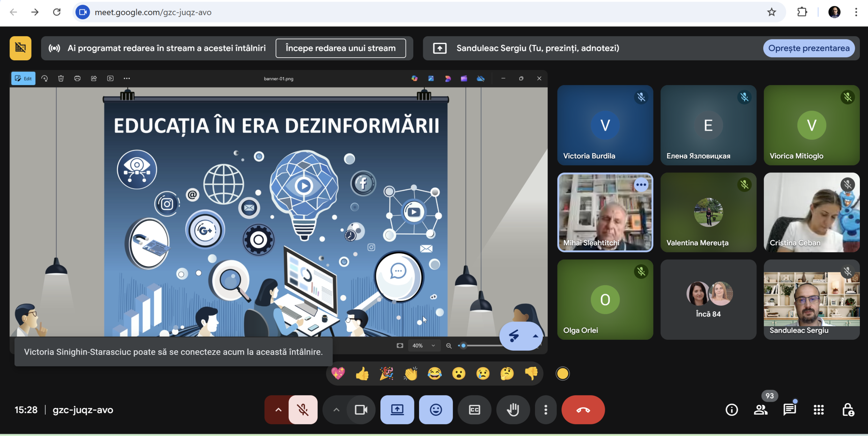Toggle closed captions
Viewport: 868px width, 436px height.
[x=474, y=410]
